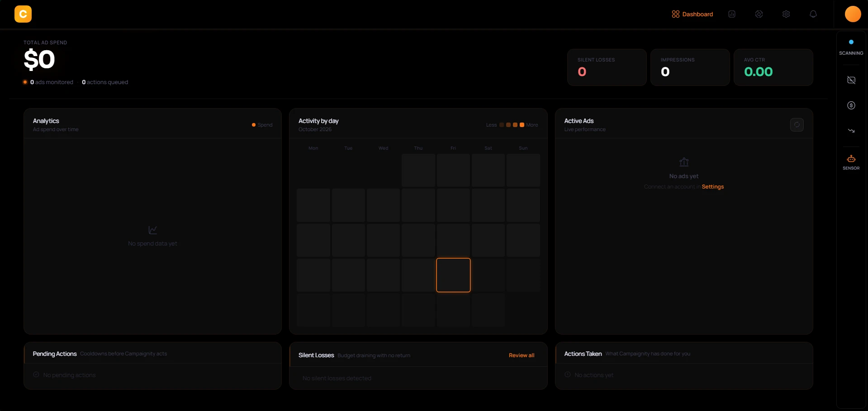The height and width of the screenshot is (411, 868).
Task: Click Review all in Silent Losses
Action: pyautogui.click(x=522, y=355)
